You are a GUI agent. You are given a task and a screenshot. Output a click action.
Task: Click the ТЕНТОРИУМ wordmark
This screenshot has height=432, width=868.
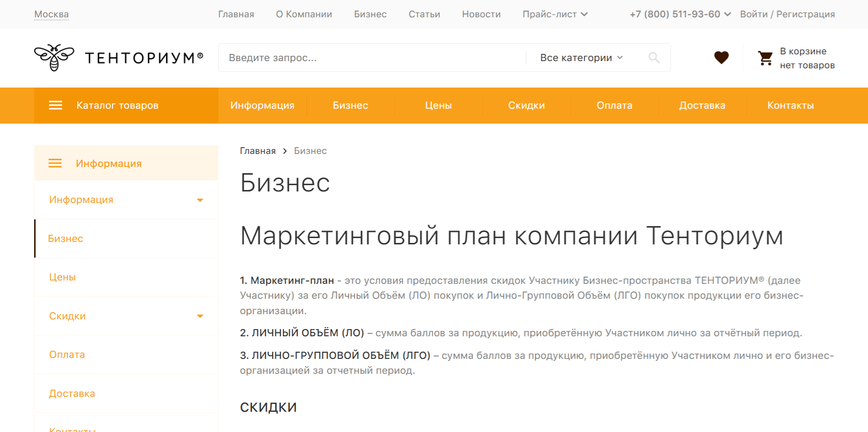(144, 58)
